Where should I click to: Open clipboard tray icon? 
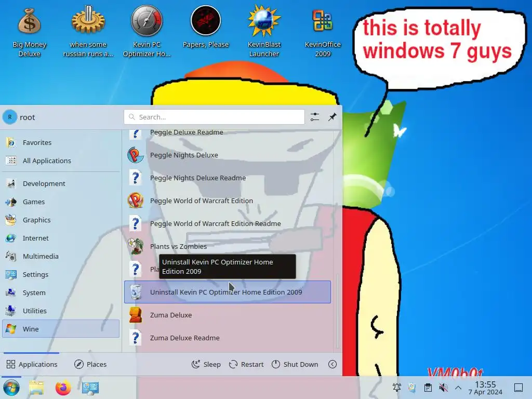(x=428, y=388)
